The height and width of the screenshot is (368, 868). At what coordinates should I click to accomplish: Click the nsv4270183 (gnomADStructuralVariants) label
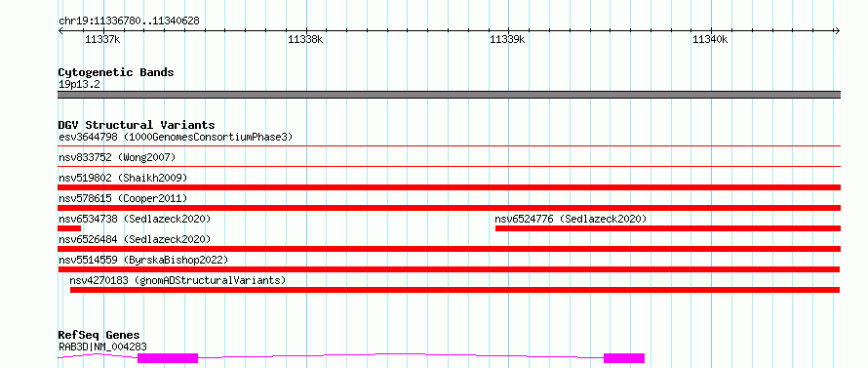[178, 280]
